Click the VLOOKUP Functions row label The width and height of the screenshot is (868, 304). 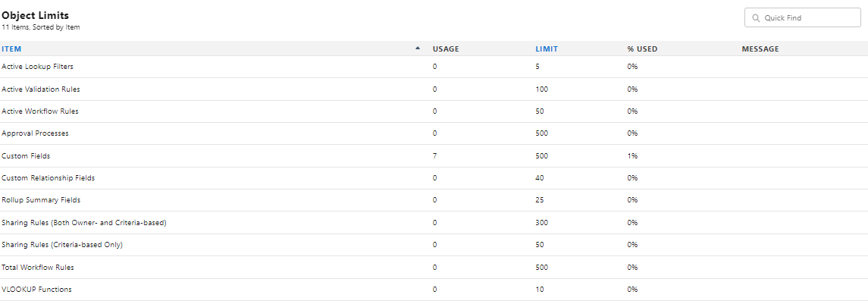[36, 290]
